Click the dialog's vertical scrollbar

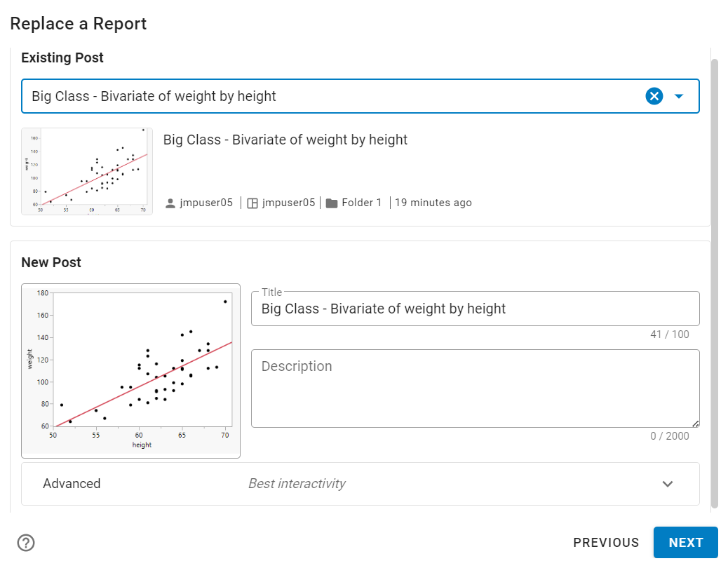click(x=715, y=280)
